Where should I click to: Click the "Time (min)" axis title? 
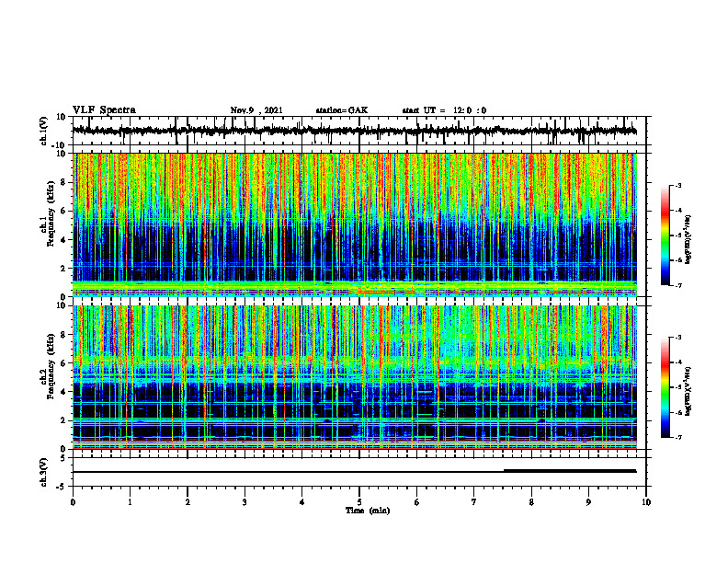point(368,511)
